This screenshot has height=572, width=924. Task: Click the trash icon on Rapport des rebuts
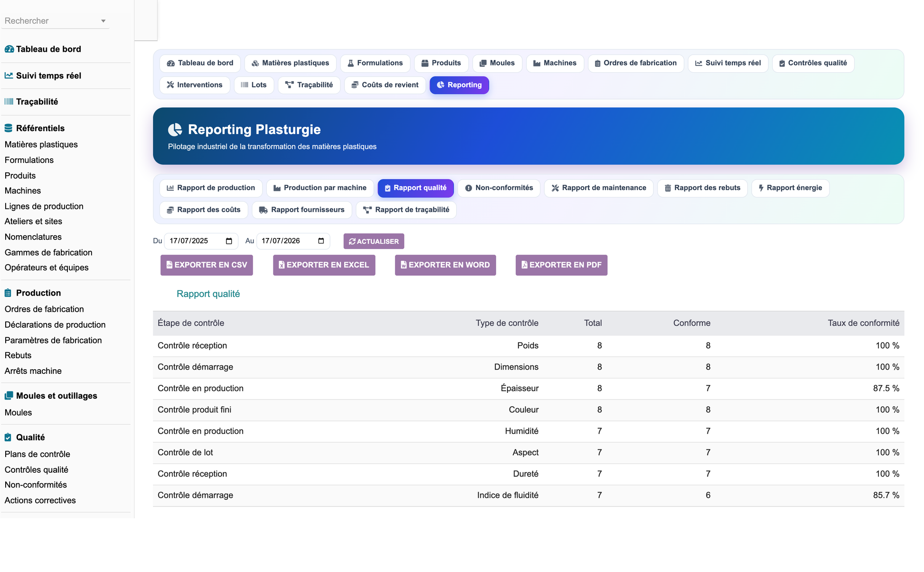click(x=668, y=188)
